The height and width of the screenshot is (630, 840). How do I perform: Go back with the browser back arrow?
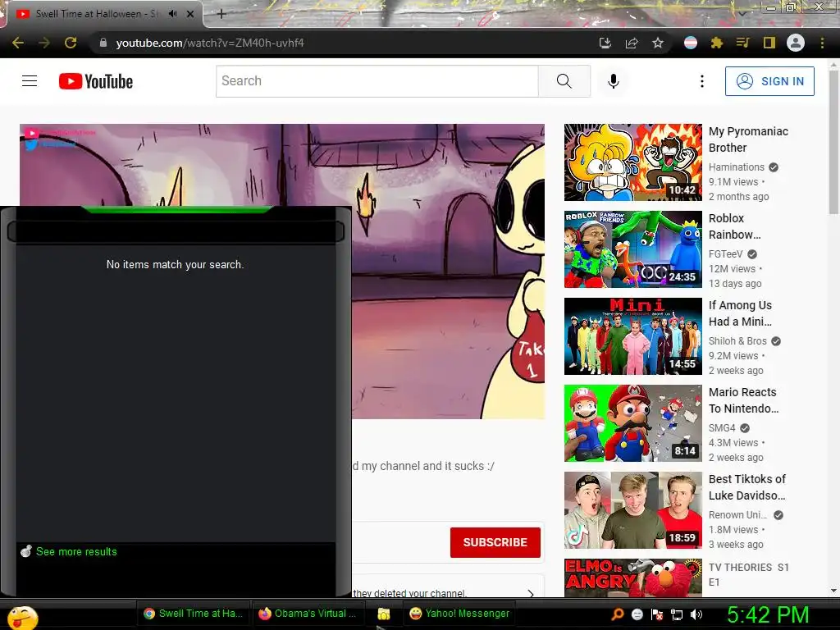coord(18,43)
